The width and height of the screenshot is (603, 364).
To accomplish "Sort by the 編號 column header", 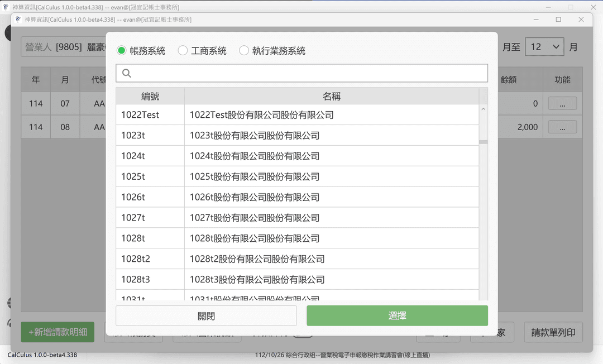I will [x=150, y=96].
